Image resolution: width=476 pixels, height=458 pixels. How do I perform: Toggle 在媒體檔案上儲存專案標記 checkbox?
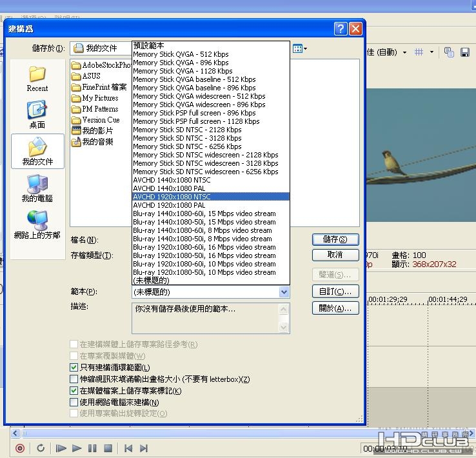(74, 391)
